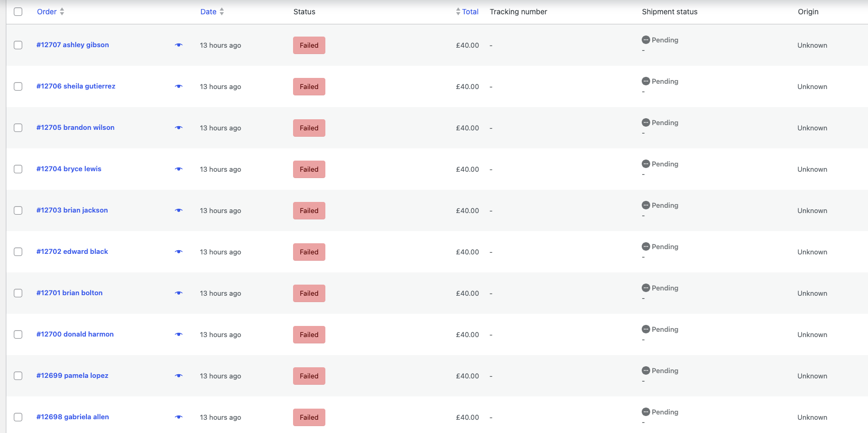
Task: Check the box for brian bolton's order
Action: coord(18,293)
